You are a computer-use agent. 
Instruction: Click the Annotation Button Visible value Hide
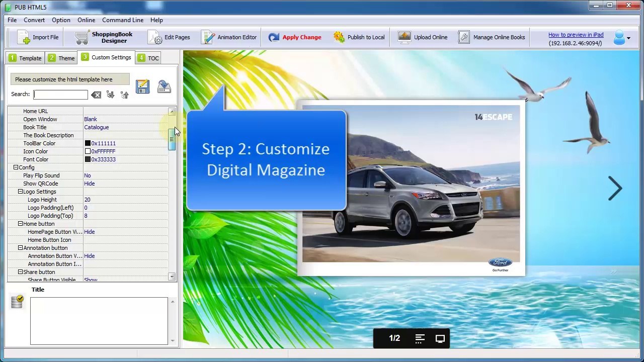89,256
